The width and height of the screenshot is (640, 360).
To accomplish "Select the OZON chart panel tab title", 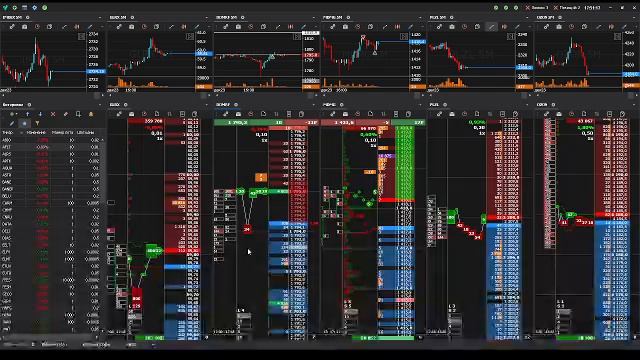I will pos(545,18).
